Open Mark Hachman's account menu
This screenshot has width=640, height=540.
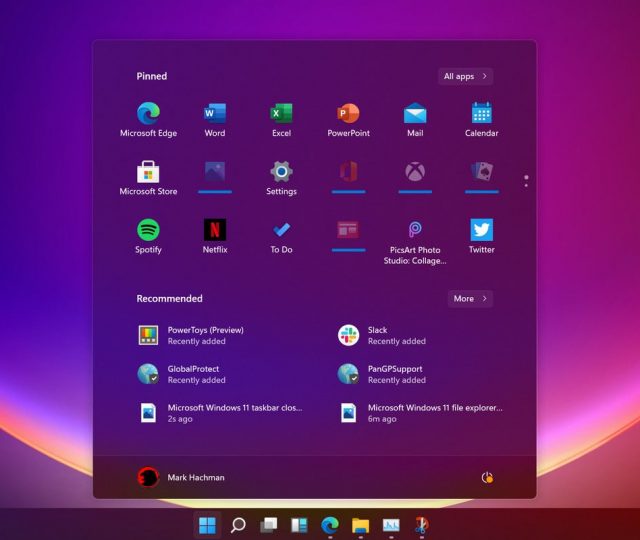point(181,478)
